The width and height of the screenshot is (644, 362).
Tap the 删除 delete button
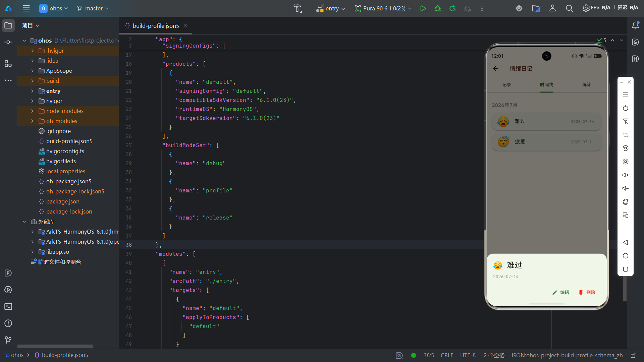[x=587, y=292]
